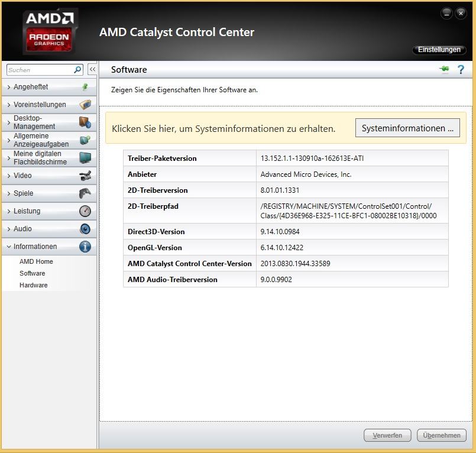This screenshot has height=453, width=476.
Task: Open help with the question mark icon
Action: (x=461, y=70)
